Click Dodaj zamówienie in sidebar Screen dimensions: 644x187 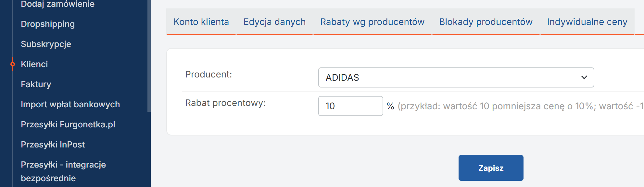click(x=57, y=4)
